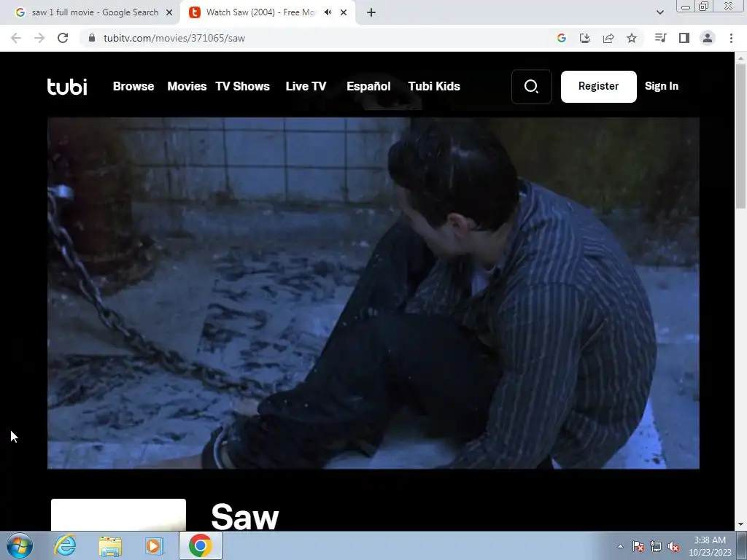This screenshot has height=560, width=747.
Task: Open the media control icon
Action: click(660, 38)
